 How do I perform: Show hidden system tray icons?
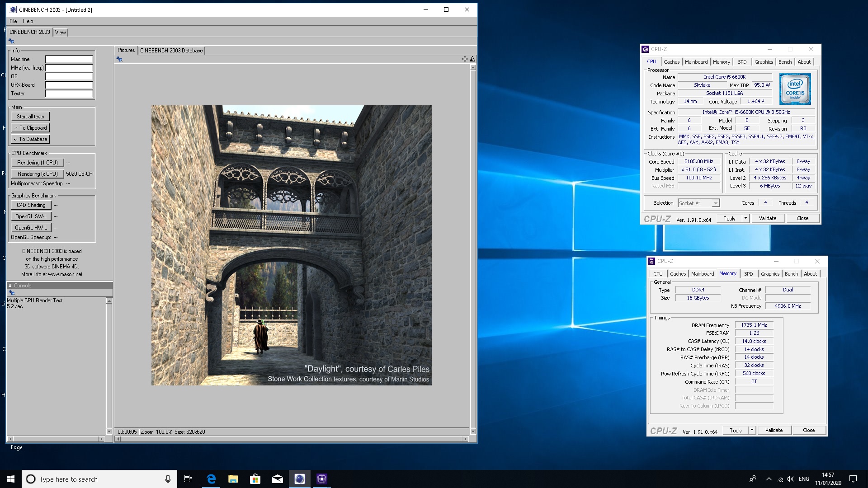pos(769,479)
